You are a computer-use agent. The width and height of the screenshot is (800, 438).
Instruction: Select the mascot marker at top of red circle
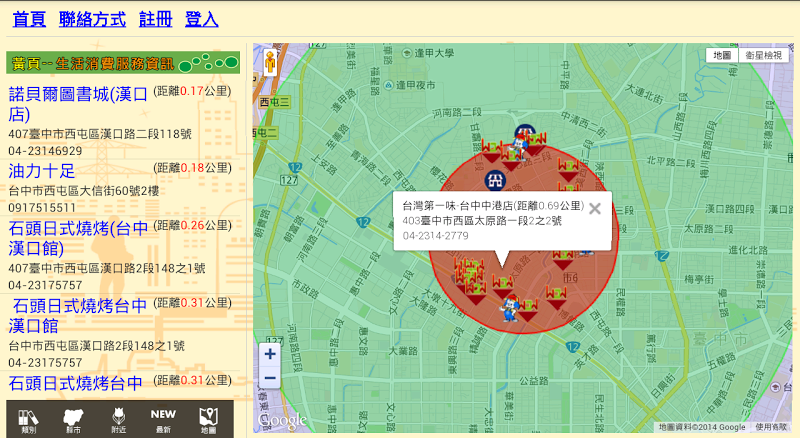(518, 145)
